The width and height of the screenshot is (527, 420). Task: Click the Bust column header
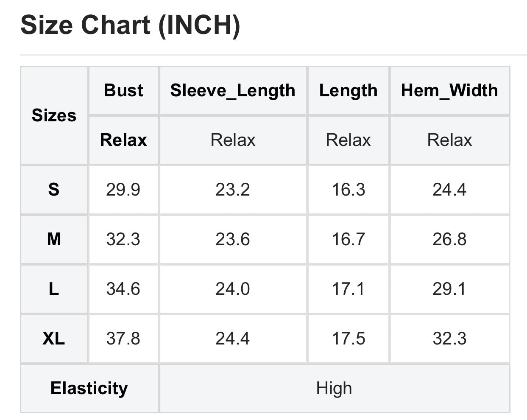pyautogui.click(x=123, y=90)
